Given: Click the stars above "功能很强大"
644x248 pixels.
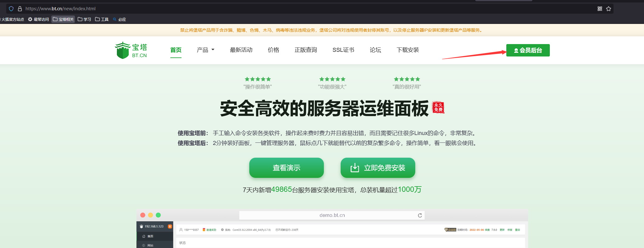Looking at the screenshot, I should coord(332,79).
